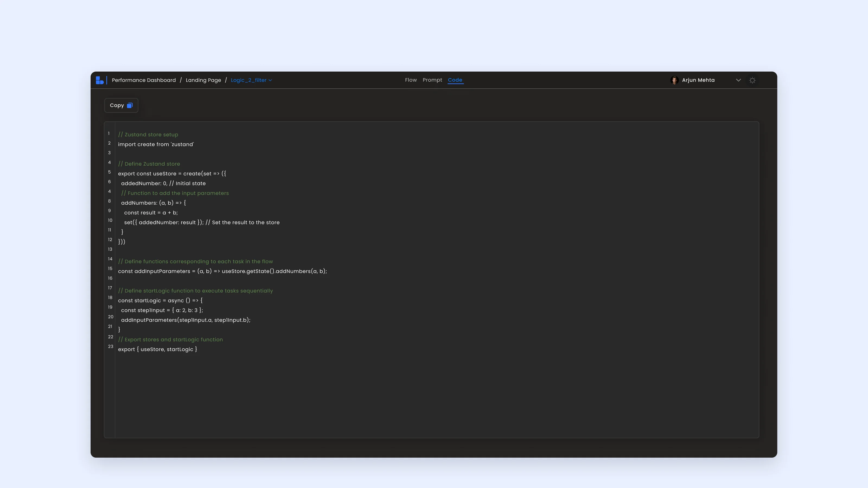This screenshot has height=488, width=868.
Task: Click the 'const result = a + b;' line
Action: [x=151, y=213]
